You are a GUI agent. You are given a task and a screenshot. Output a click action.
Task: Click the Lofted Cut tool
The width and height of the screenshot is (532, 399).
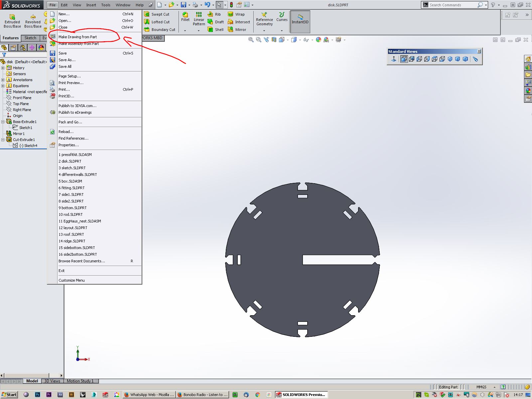pyautogui.click(x=157, y=22)
